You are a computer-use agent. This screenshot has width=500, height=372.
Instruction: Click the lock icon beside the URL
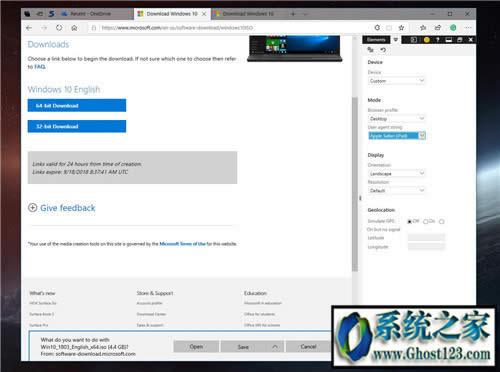(x=94, y=28)
